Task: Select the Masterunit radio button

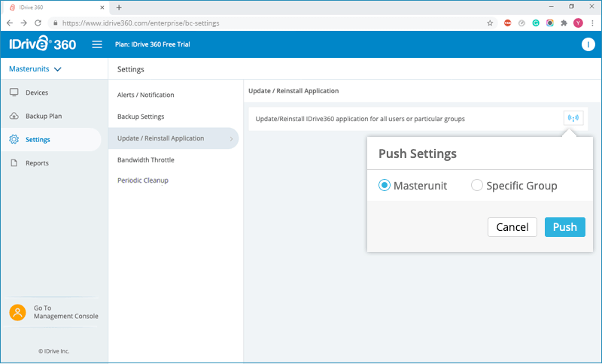Action: [385, 185]
